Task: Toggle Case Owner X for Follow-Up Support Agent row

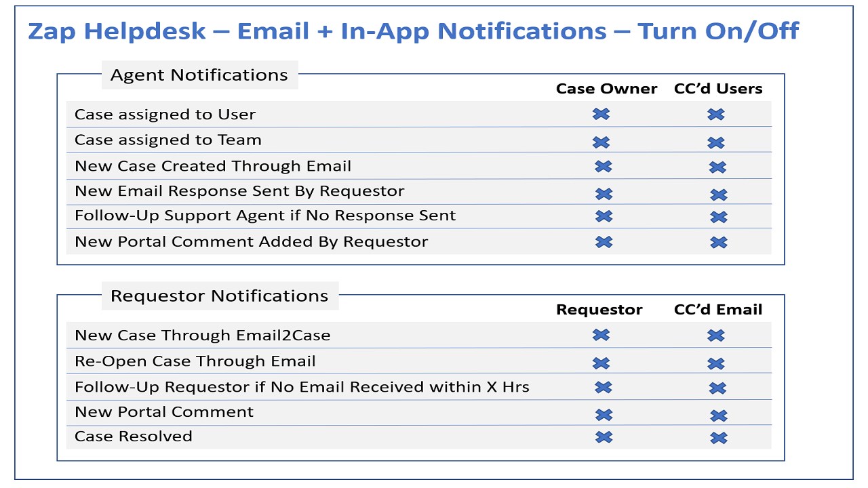Action: 604,216
